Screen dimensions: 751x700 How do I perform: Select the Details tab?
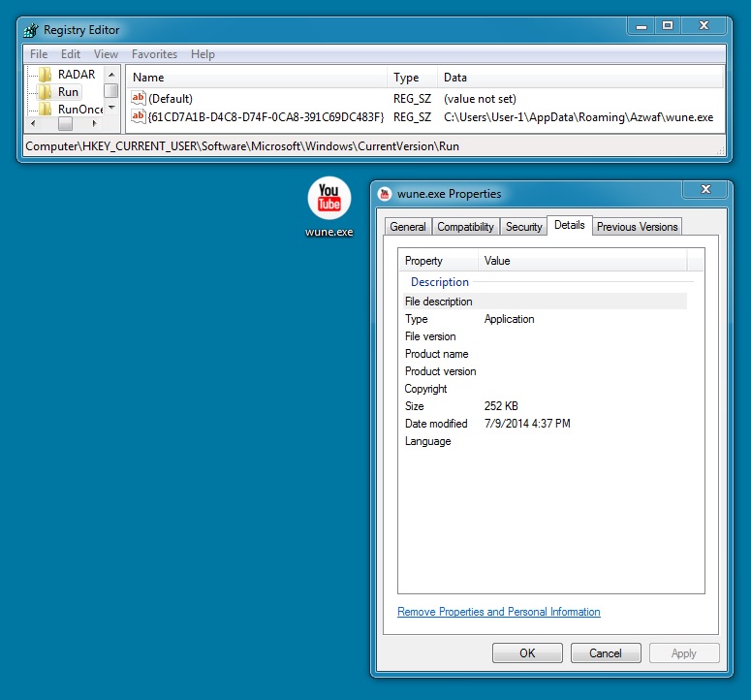570,225
